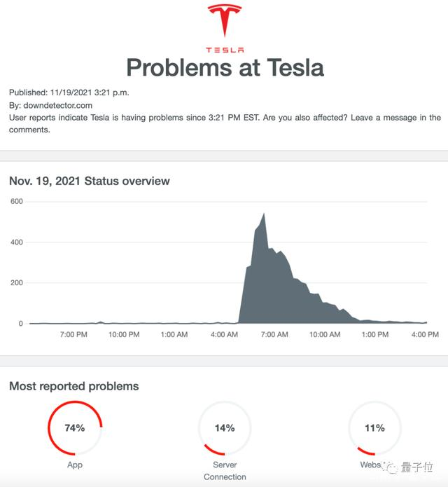
Task: Click the small bump near 10:00 PM on chart
Action: click(100, 322)
